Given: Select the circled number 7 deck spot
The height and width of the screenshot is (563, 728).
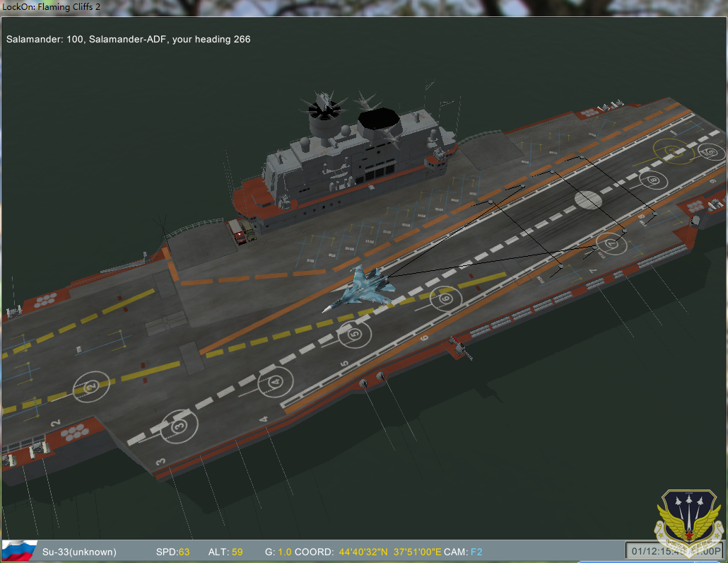Looking at the screenshot, I should [x=611, y=244].
